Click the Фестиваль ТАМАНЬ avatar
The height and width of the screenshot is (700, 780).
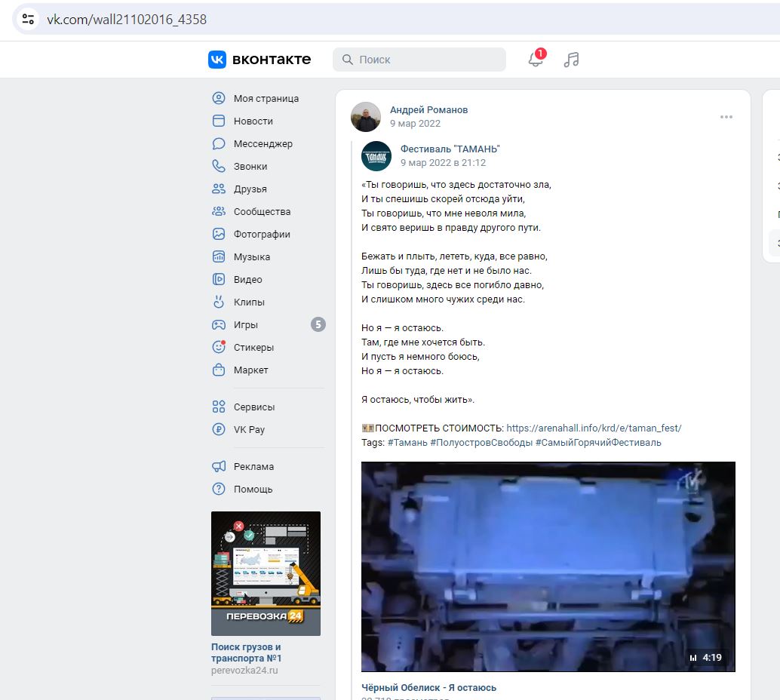(x=376, y=155)
